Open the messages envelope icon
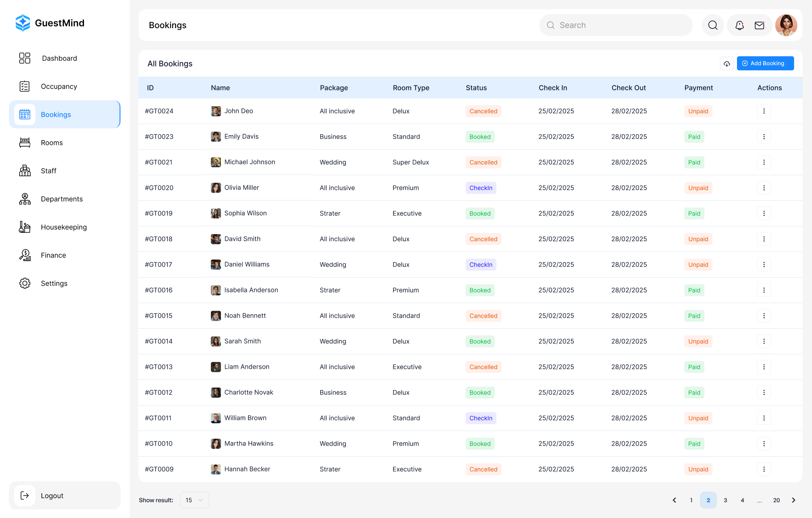This screenshot has width=812, height=518. (x=759, y=25)
